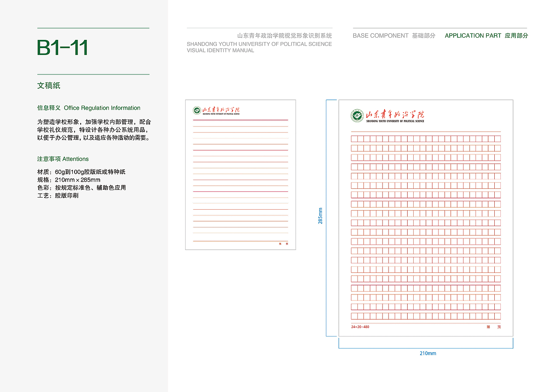Click the 210mm width dimension label
Image resolution: width=555 pixels, height=392 pixels.
point(428,353)
